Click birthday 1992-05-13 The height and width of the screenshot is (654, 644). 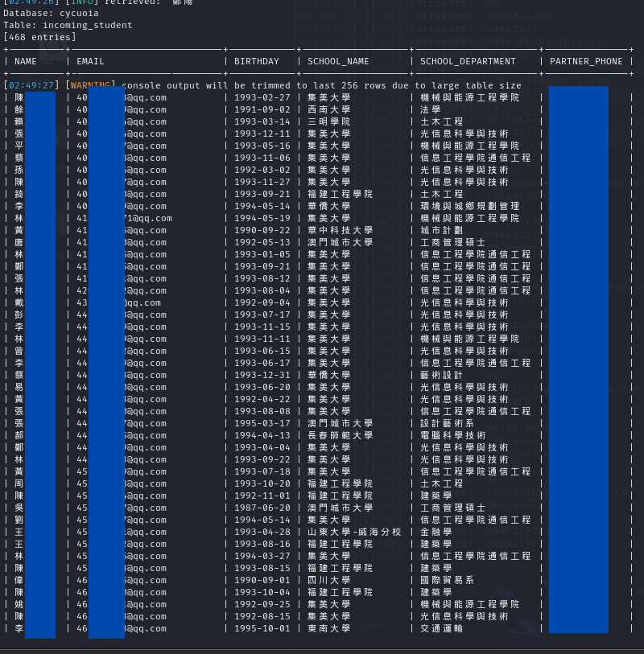pos(262,243)
